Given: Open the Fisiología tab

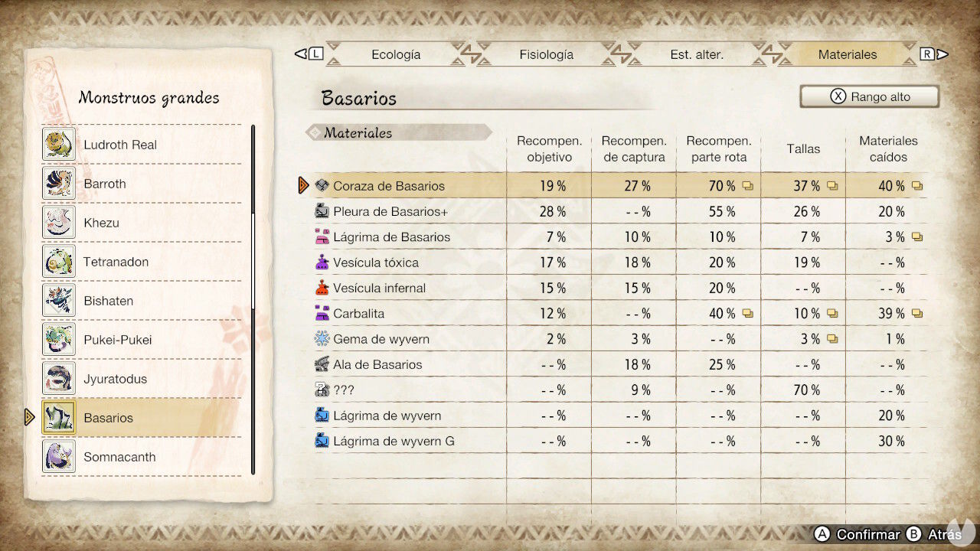Looking at the screenshot, I should pos(546,54).
